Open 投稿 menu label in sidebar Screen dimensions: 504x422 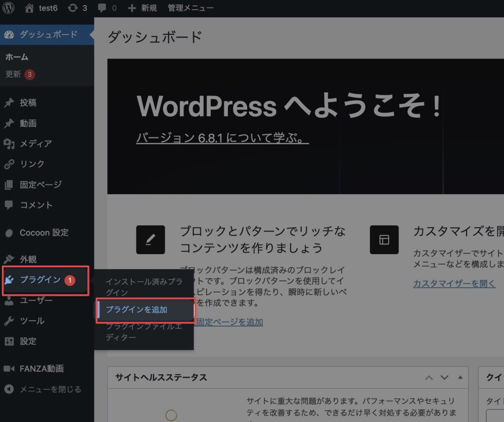[28, 103]
